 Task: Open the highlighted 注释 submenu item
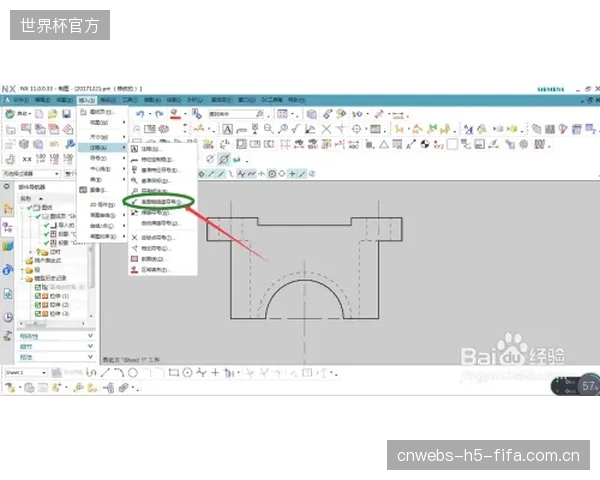103,147
